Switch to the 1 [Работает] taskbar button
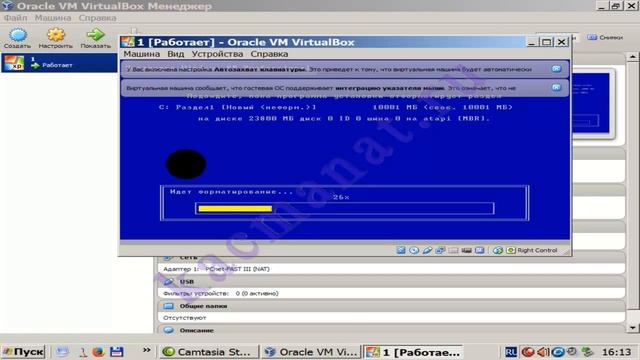 412,352
